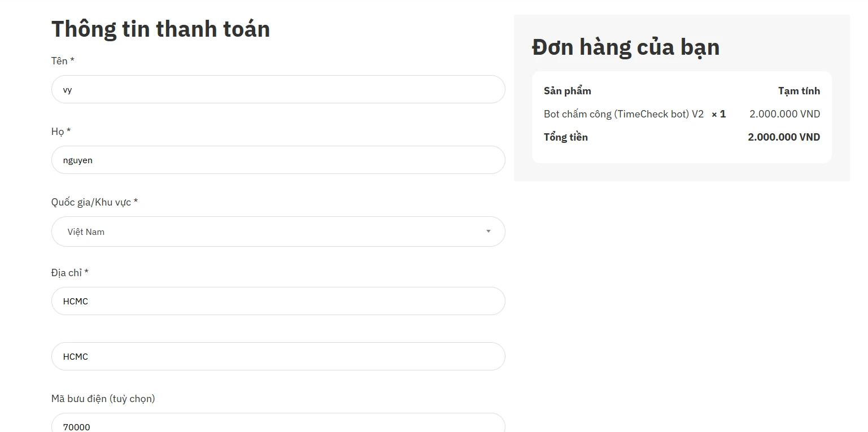The width and height of the screenshot is (868, 432).
Task: Click the "Địa chỉ *" label
Action: 69,273
